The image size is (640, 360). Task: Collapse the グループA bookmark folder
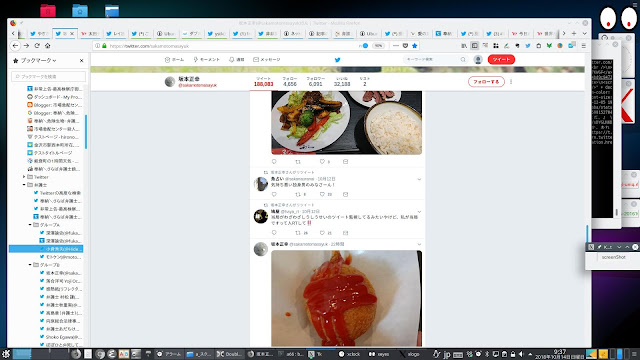click(x=30, y=225)
